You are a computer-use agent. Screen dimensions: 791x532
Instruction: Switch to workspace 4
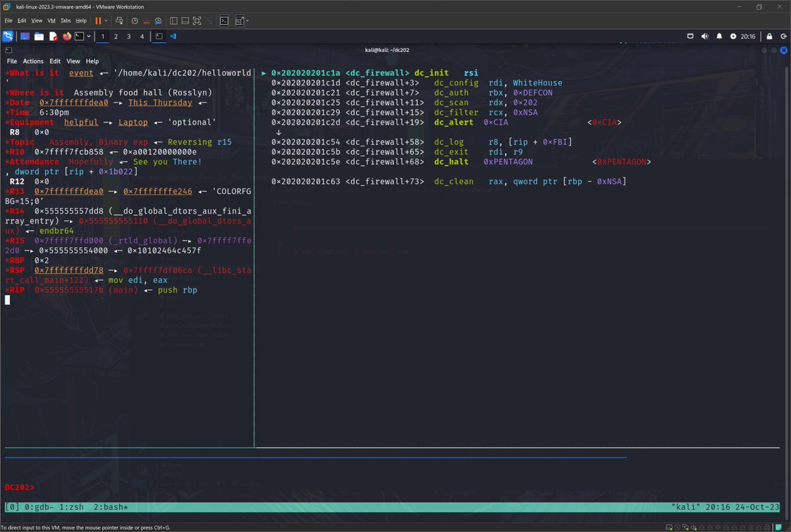tap(142, 36)
